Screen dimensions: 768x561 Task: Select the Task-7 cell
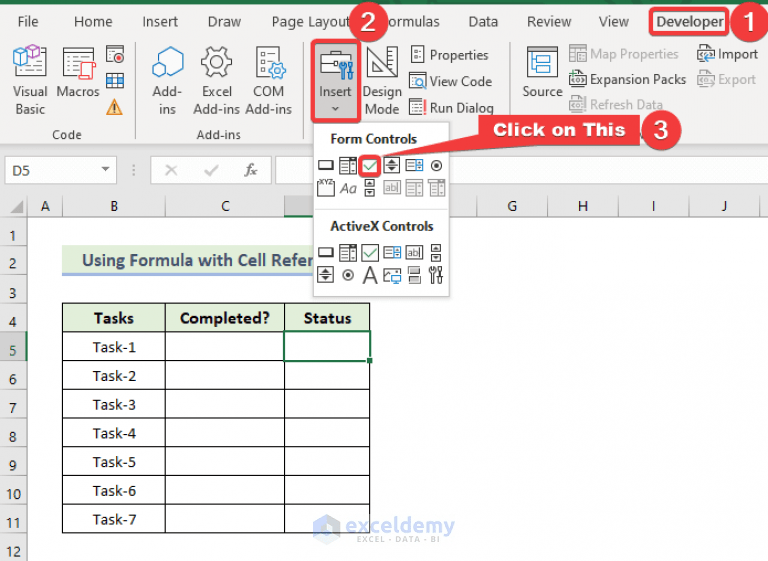point(114,519)
